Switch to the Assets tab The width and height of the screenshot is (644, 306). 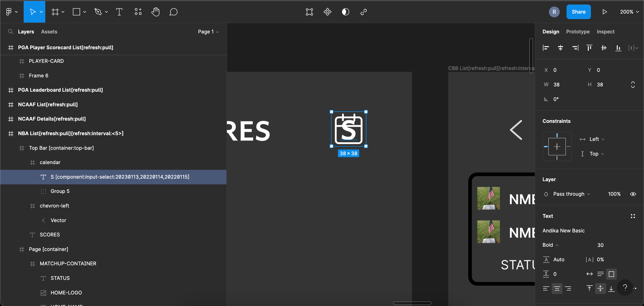tap(49, 32)
